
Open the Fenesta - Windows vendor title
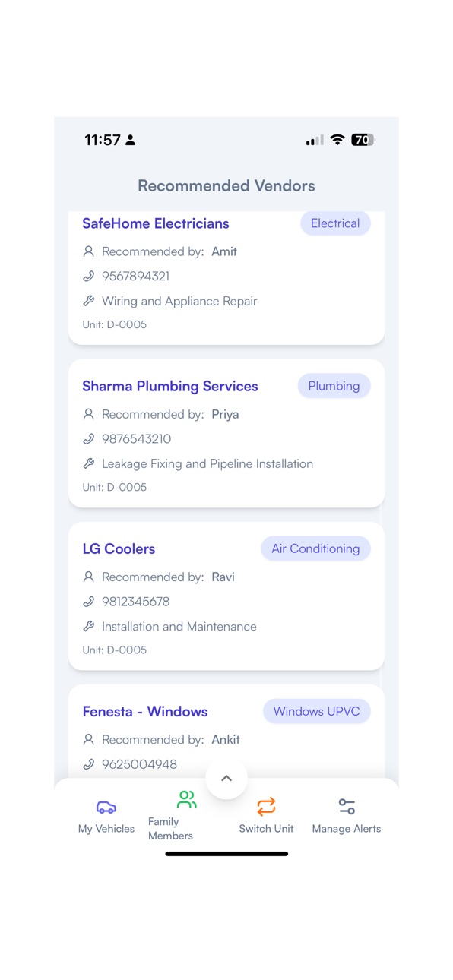(145, 711)
